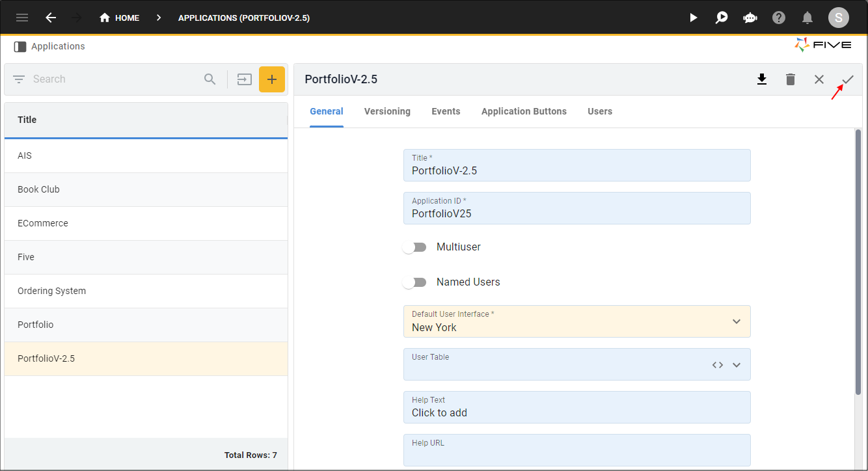Toggle the Applications side panel icon

click(20, 47)
